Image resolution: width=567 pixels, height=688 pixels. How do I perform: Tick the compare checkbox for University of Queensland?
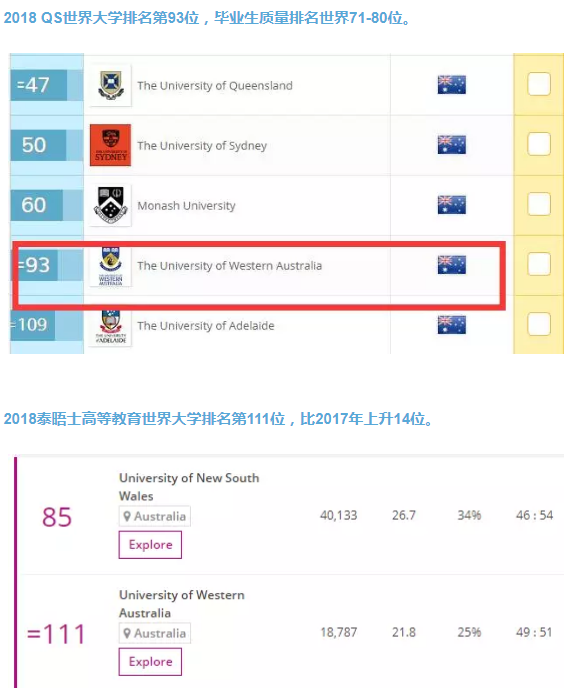[539, 84]
